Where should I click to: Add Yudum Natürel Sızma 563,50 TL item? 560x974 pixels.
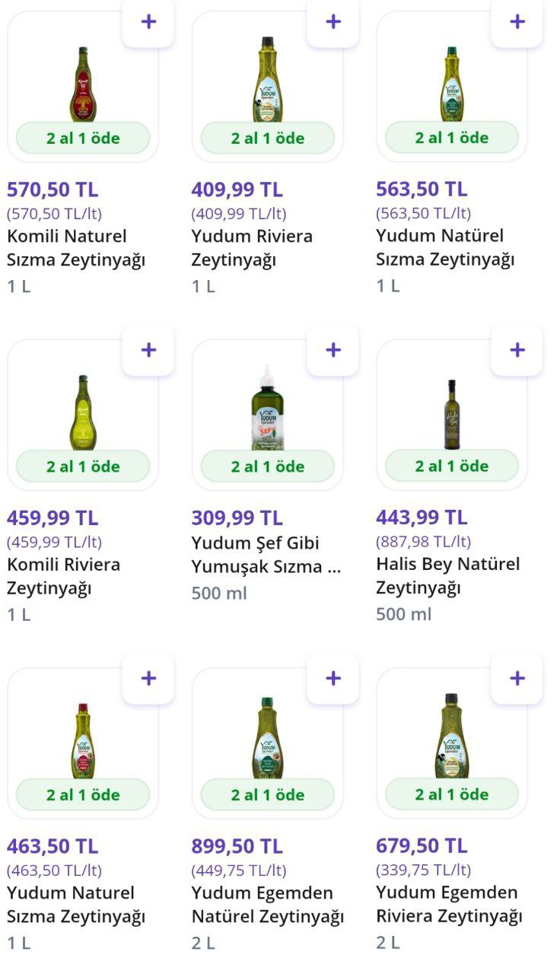(x=517, y=21)
